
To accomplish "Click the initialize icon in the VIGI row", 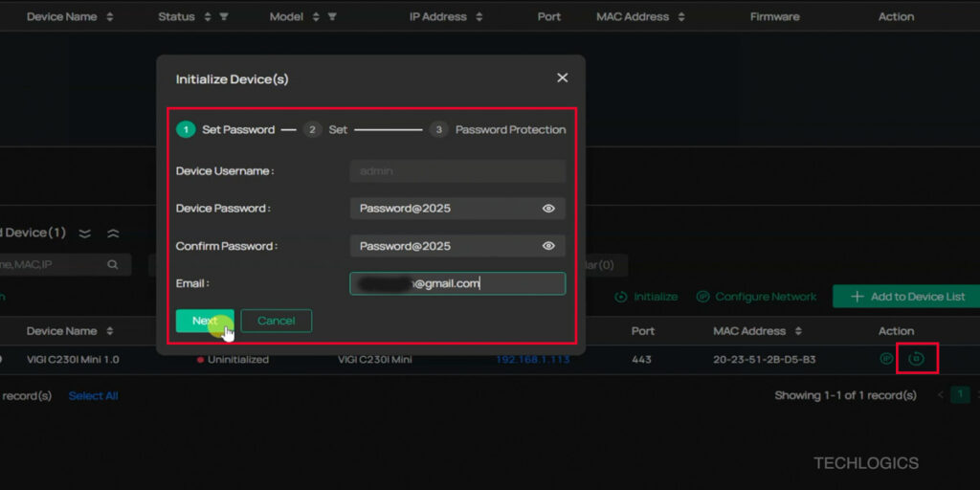I will tap(916, 359).
